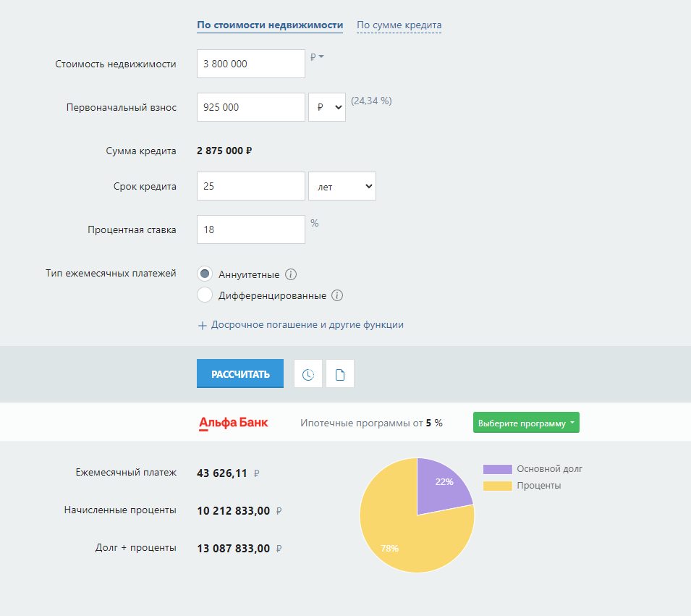This screenshot has width=691, height=616.
Task: Click the РАССЧИТАТЬ button
Action: [240, 374]
